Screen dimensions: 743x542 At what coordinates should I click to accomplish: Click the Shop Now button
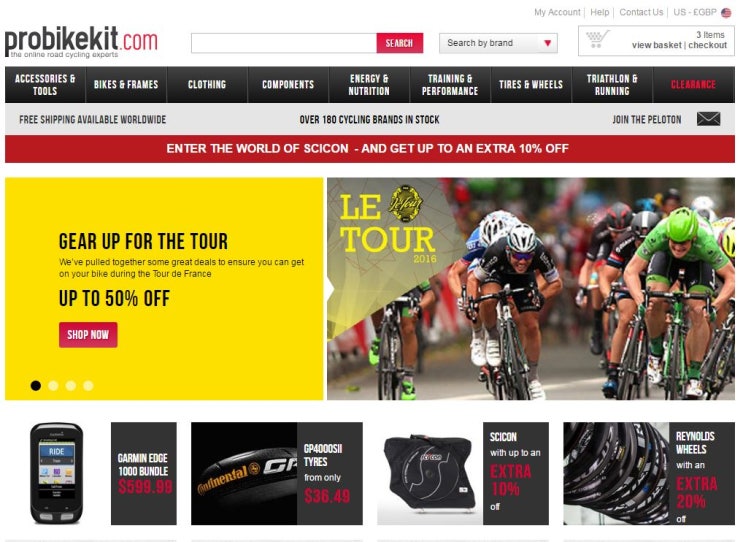tap(88, 335)
